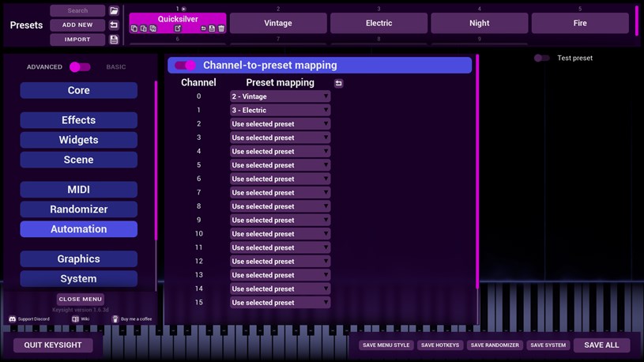
Task: Click the ADD NEW preset button
Action: click(x=77, y=25)
